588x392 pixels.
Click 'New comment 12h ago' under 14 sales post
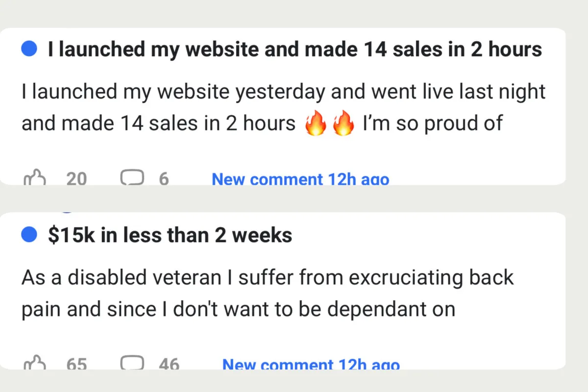300,179
